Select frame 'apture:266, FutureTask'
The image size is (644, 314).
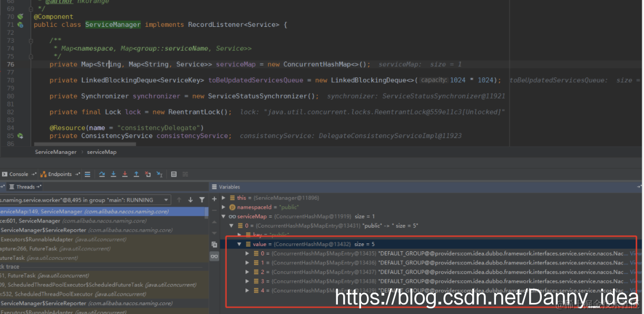[x=104, y=249]
